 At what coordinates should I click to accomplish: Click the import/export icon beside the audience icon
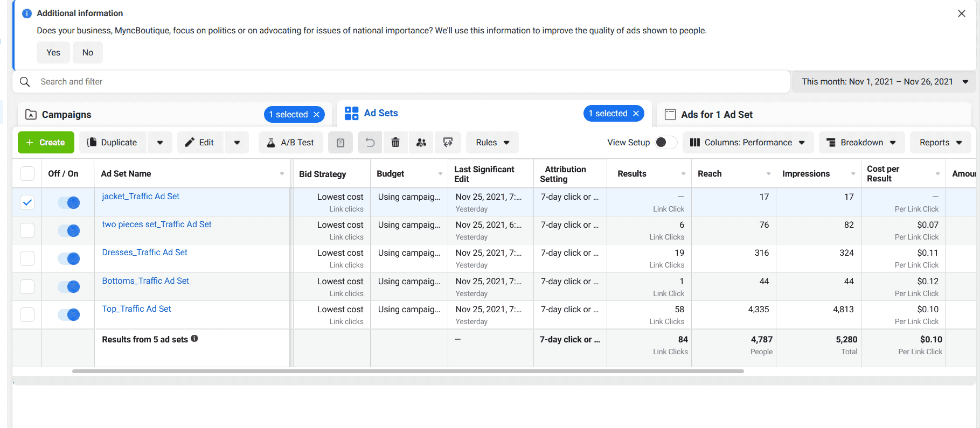click(x=448, y=143)
